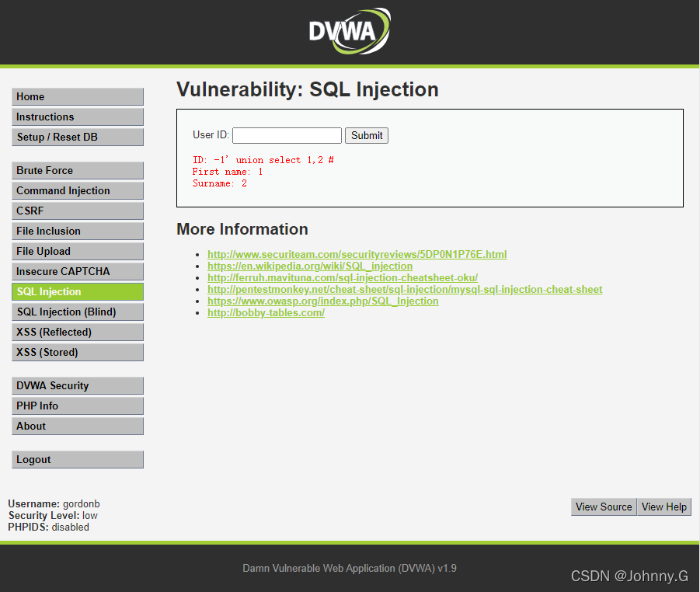This screenshot has height=592, width=700.
Task: Open the CSRF page
Action: tap(78, 211)
